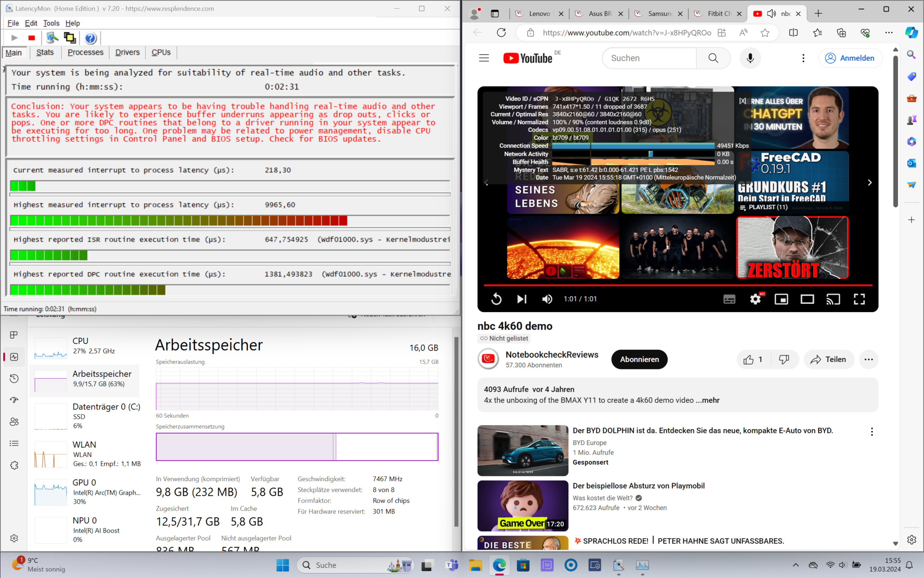924x578 pixels.
Task: Open ZERSTÖRT end-screen video thumbnail
Action: (792, 248)
